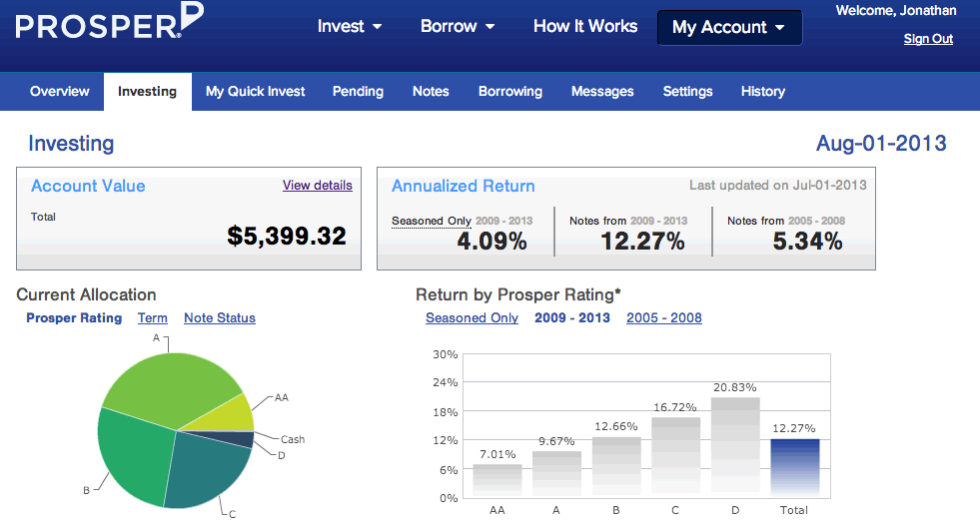Click the Aug-01-2013 date heading

pyautogui.click(x=881, y=143)
